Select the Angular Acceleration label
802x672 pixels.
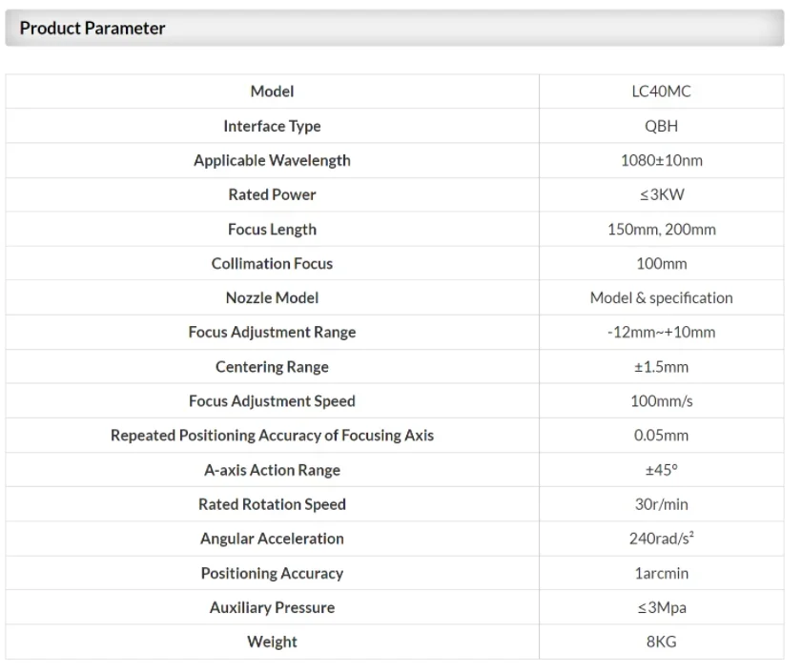click(272, 539)
